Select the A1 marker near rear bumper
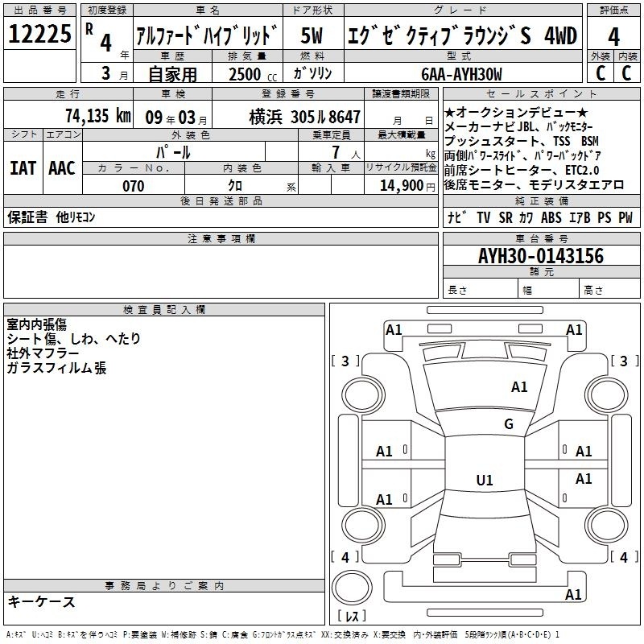Viewport: 644px width, 644px height. point(574,595)
